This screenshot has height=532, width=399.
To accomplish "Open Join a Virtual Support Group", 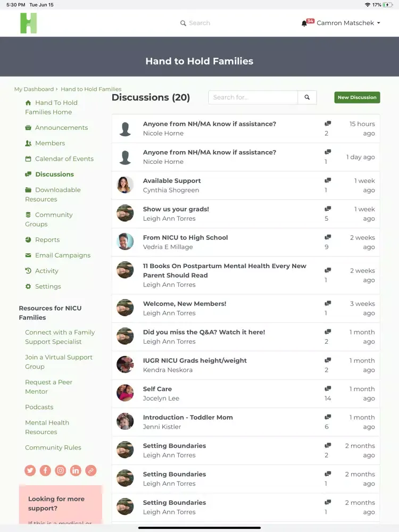I will coord(59,362).
